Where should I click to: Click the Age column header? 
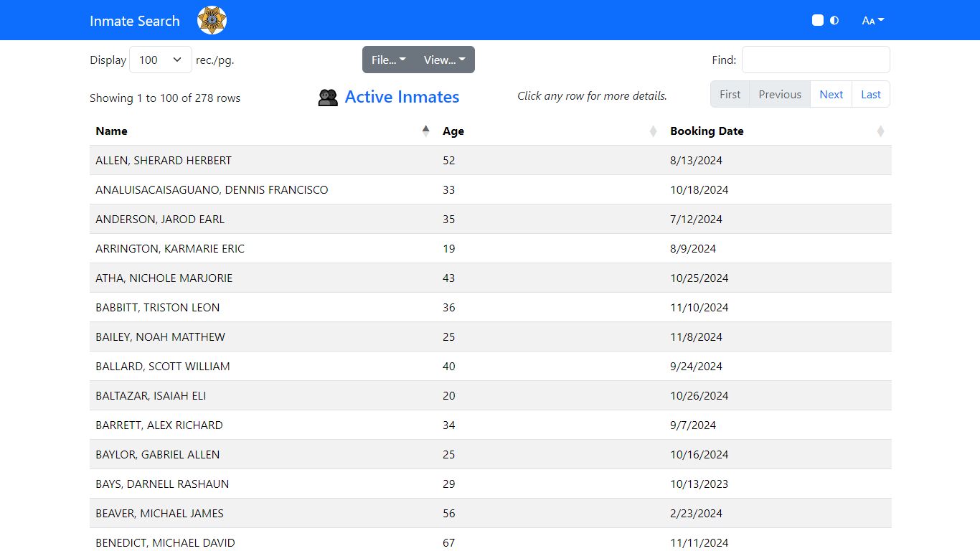coord(550,131)
